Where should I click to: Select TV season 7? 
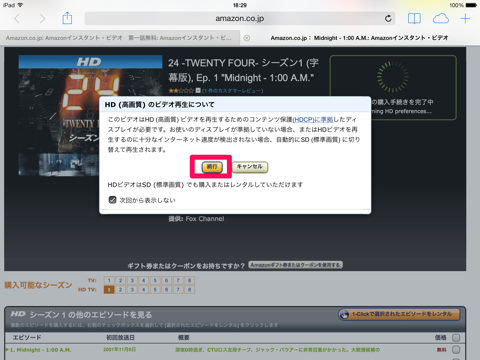pos(178,280)
